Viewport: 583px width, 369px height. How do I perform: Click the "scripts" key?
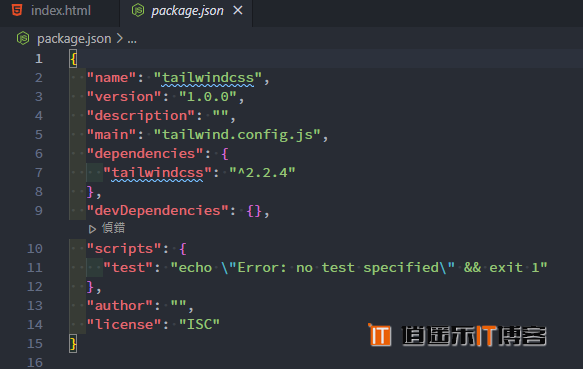point(124,248)
